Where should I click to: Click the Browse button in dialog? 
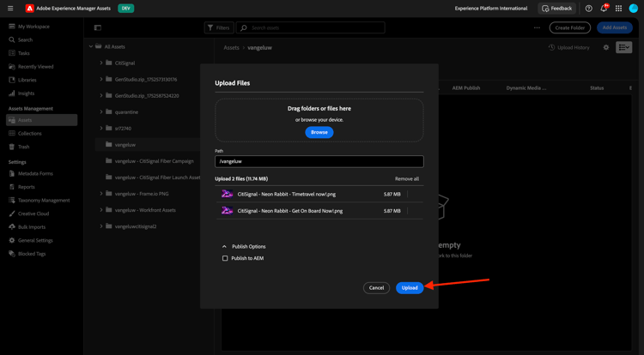point(319,132)
